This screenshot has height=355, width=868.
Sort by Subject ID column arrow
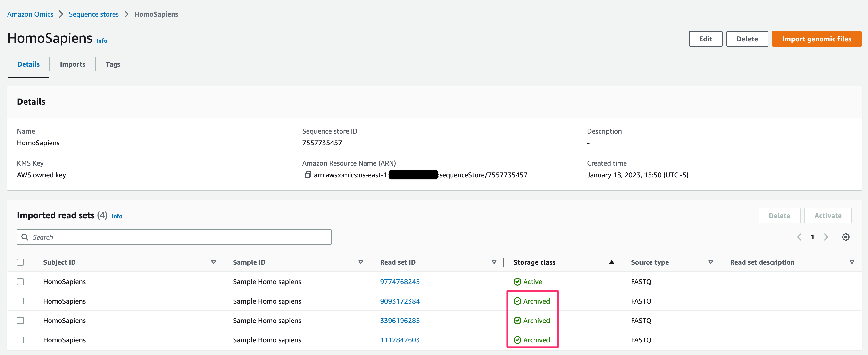(x=213, y=262)
